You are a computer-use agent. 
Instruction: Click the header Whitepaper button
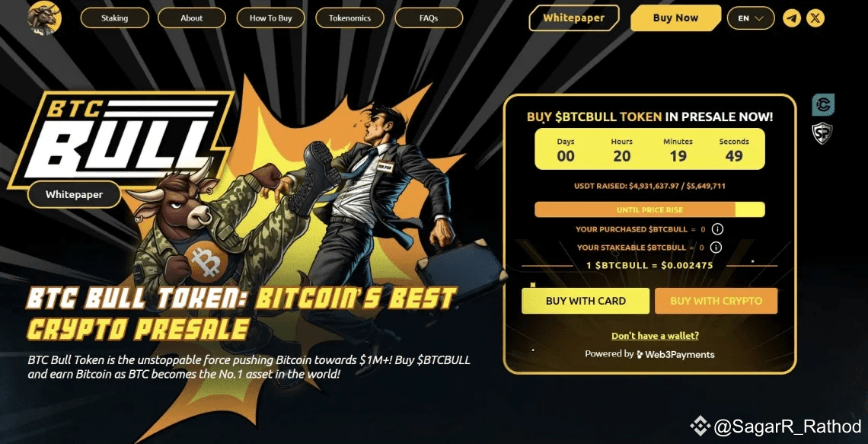[x=574, y=18]
